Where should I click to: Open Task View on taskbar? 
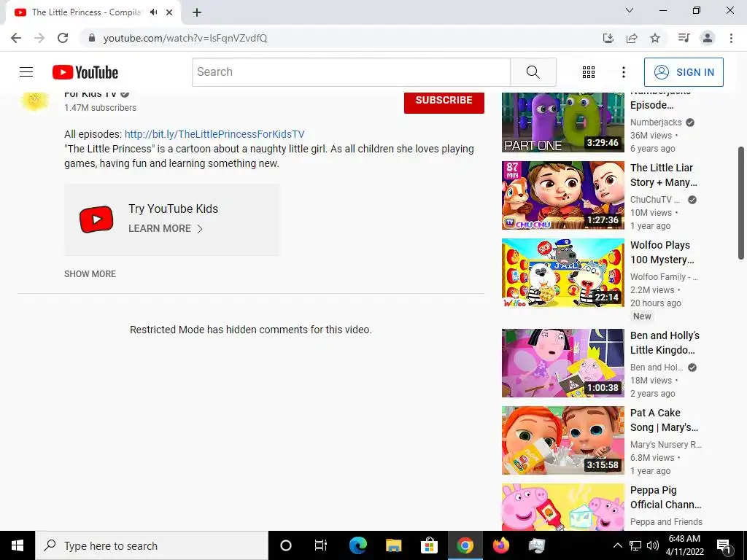321,545
